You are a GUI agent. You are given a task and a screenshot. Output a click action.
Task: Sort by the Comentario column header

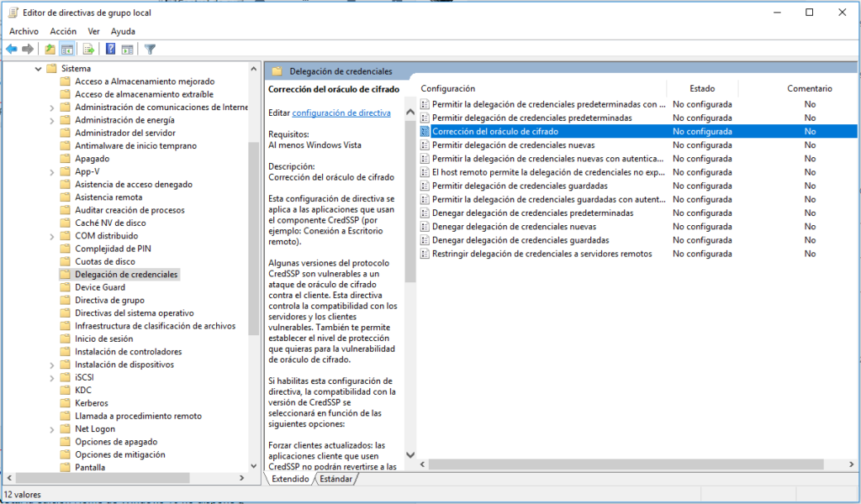pyautogui.click(x=810, y=88)
